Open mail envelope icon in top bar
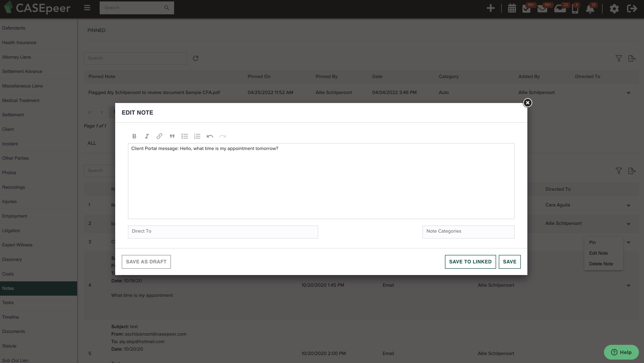The height and width of the screenshot is (363, 644). 542,8
